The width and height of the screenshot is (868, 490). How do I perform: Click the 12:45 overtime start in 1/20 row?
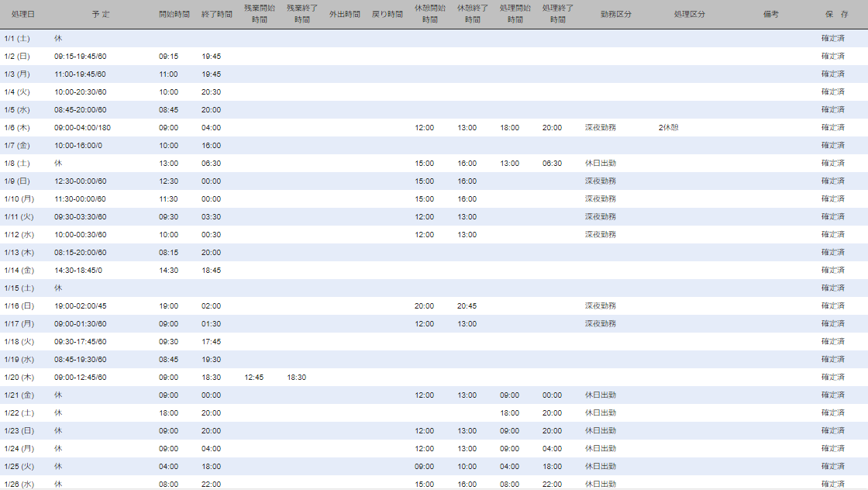point(253,377)
